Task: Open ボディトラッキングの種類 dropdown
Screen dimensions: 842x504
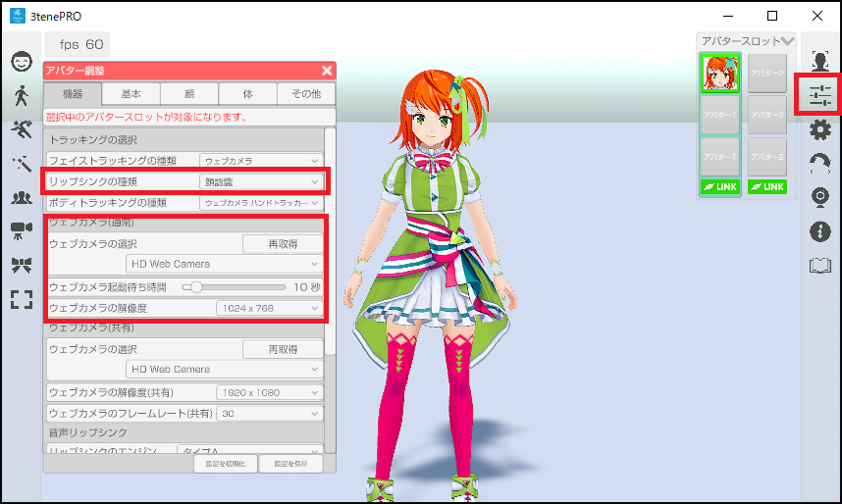Action: pyautogui.click(x=261, y=203)
